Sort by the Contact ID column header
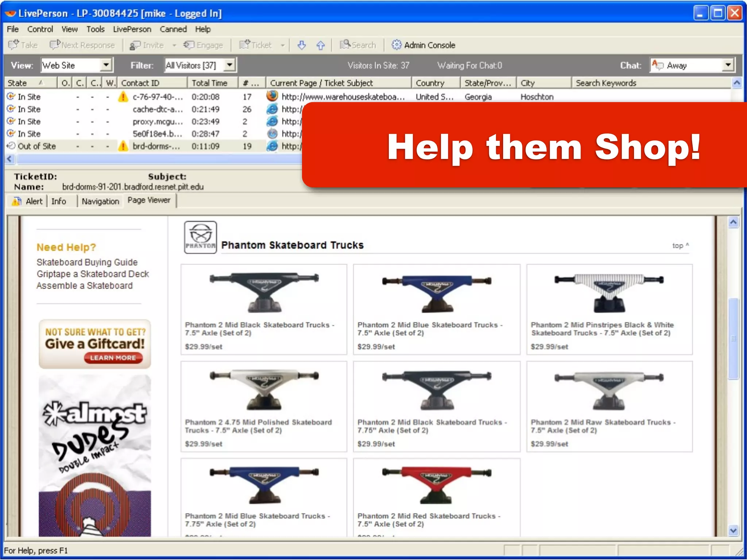 point(152,83)
